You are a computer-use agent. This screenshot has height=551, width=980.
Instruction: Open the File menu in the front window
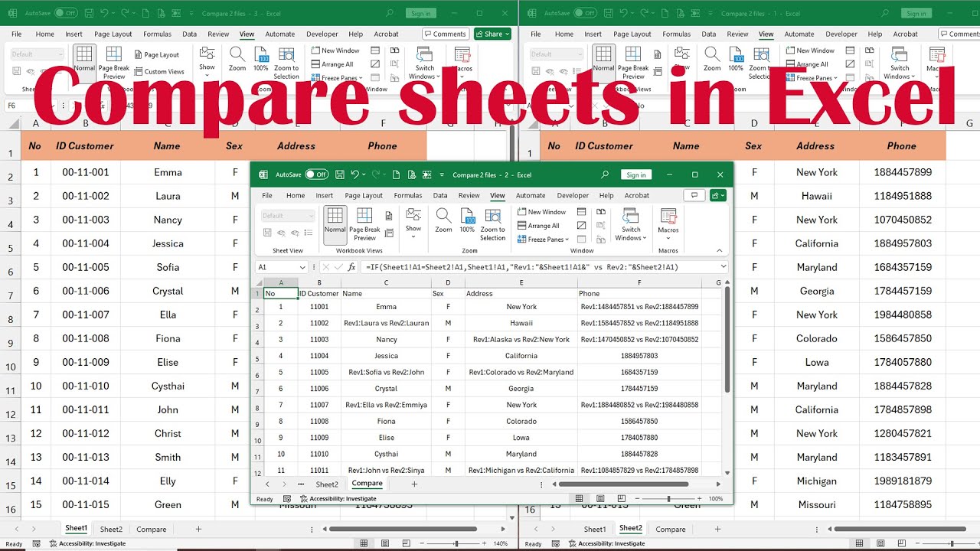click(x=267, y=195)
